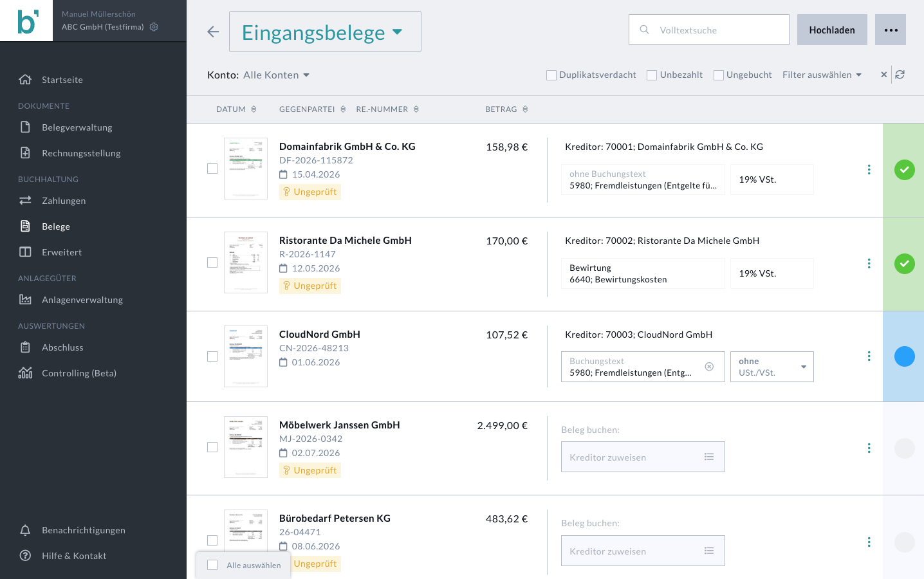Click the back arrow next to Eingangsbelege
Image resolution: width=924 pixels, height=579 pixels.
pyautogui.click(x=213, y=32)
